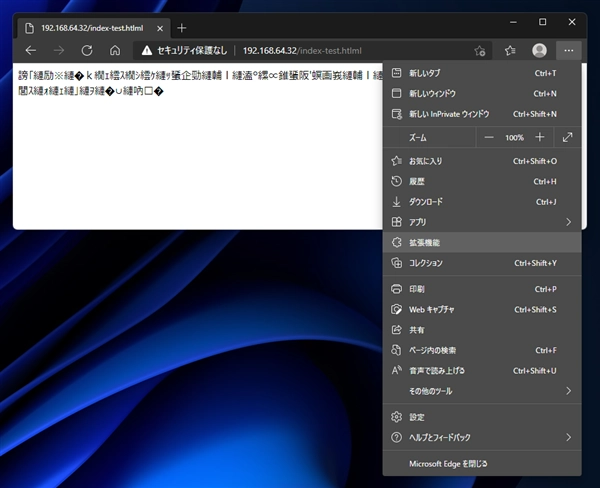Click the browser back arrow button
The width and height of the screenshot is (600, 488).
31,50
